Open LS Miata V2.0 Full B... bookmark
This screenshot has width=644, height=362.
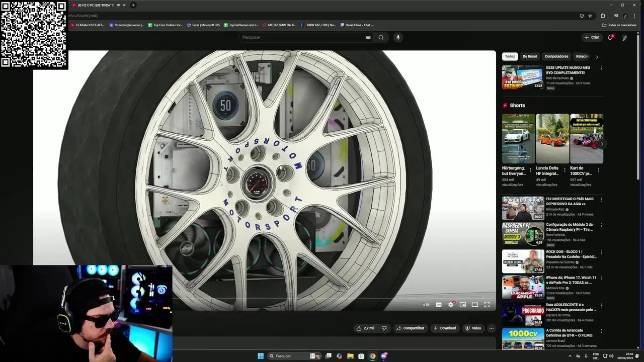pyautogui.click(x=88, y=25)
